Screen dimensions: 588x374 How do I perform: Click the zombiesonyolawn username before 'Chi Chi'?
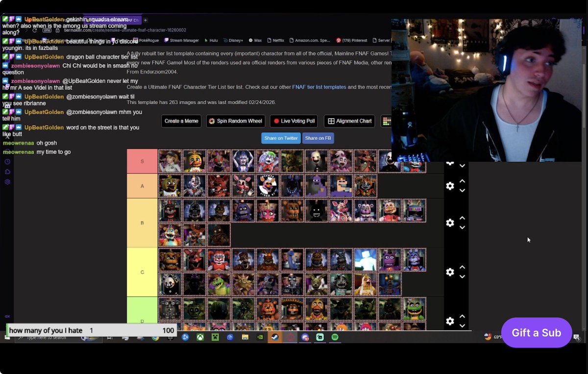point(35,66)
